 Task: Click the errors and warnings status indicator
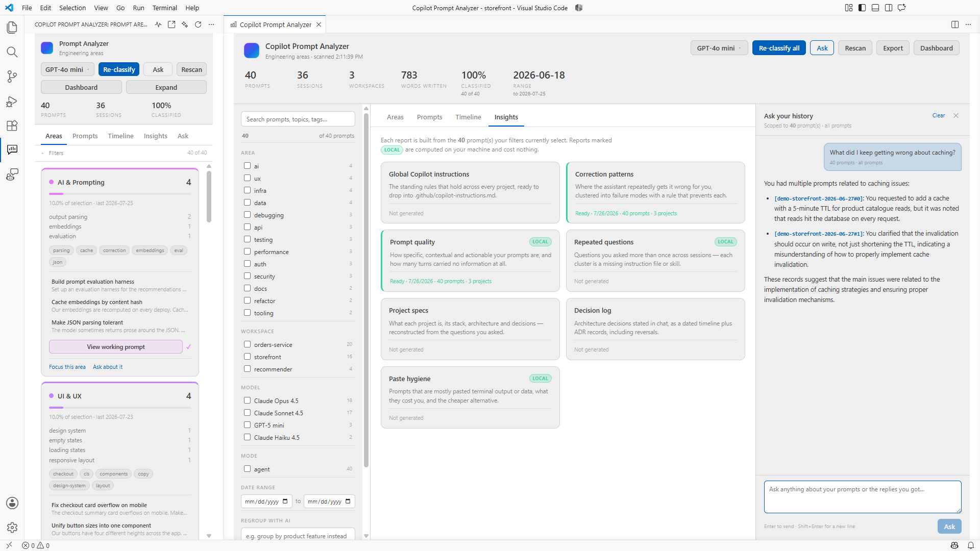click(36, 545)
